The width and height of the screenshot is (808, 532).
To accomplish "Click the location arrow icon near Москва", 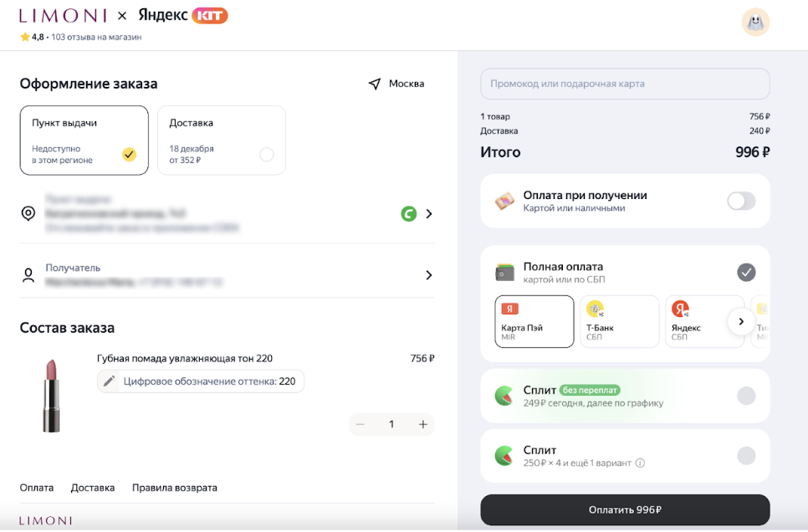I will 374,84.
